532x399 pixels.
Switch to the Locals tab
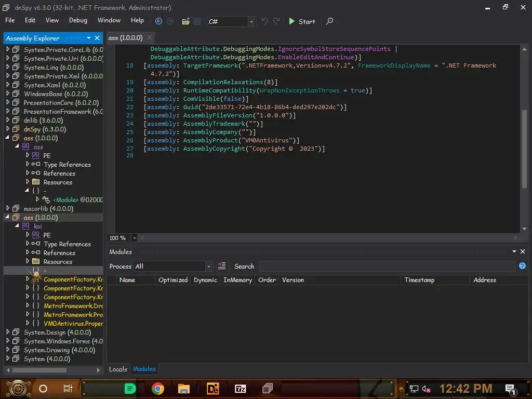coord(118,369)
